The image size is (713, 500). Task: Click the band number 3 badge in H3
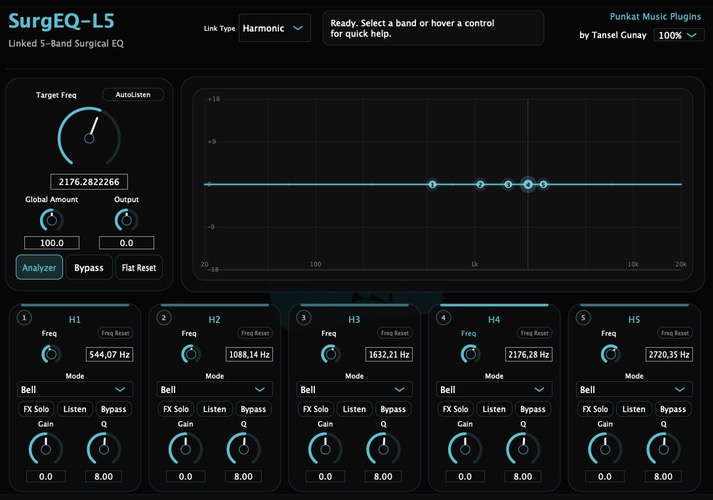[x=304, y=317]
